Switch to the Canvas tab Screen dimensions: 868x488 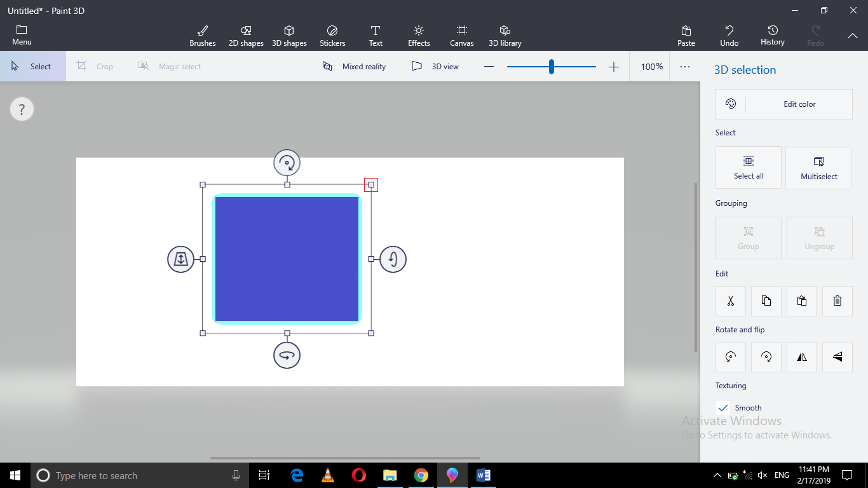[x=461, y=35]
